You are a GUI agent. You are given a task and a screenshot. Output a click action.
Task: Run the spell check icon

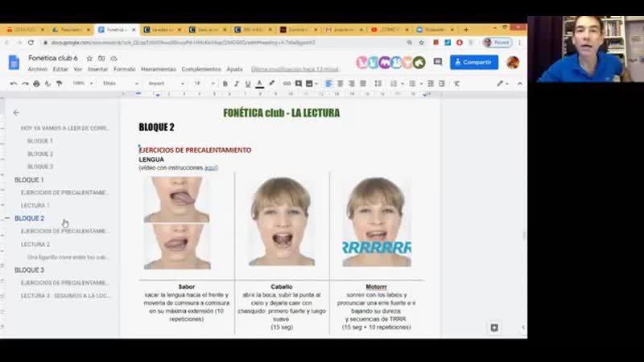(48, 84)
